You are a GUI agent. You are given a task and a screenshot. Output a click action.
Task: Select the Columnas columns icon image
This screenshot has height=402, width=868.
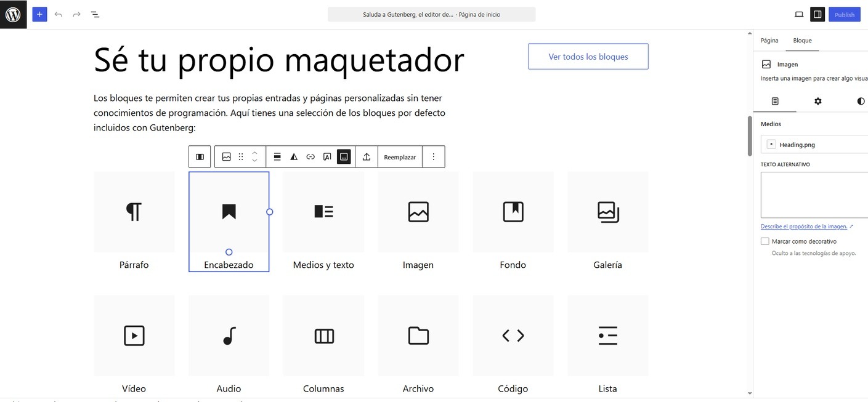[323, 336]
